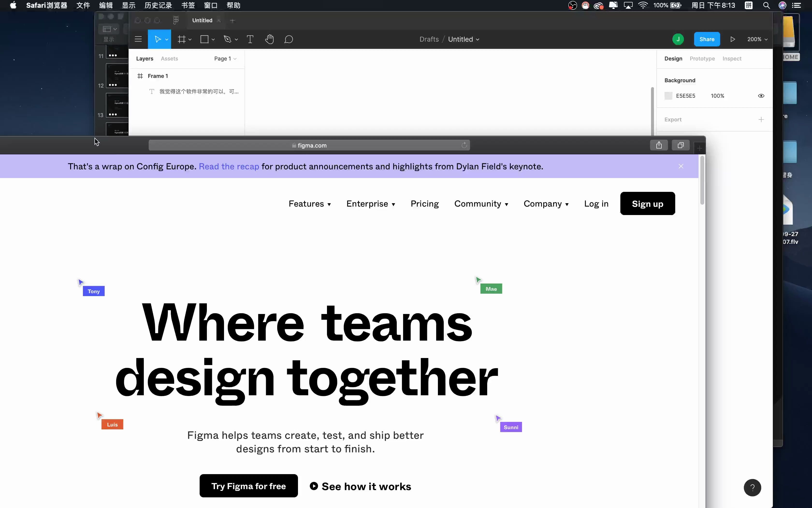812x508 pixels.
Task: Click the Safari page vertical scrollbar
Action: click(702, 180)
